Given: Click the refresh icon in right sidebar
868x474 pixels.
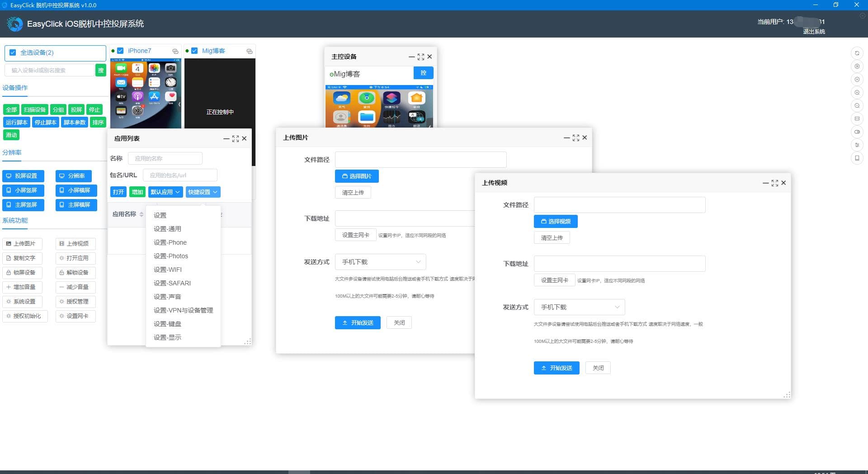Looking at the screenshot, I should [857, 53].
